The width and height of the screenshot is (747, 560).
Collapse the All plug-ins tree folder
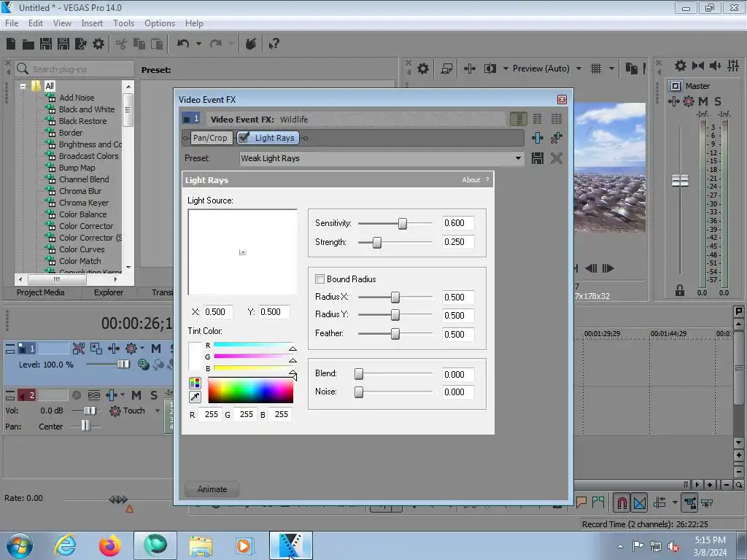pos(23,86)
